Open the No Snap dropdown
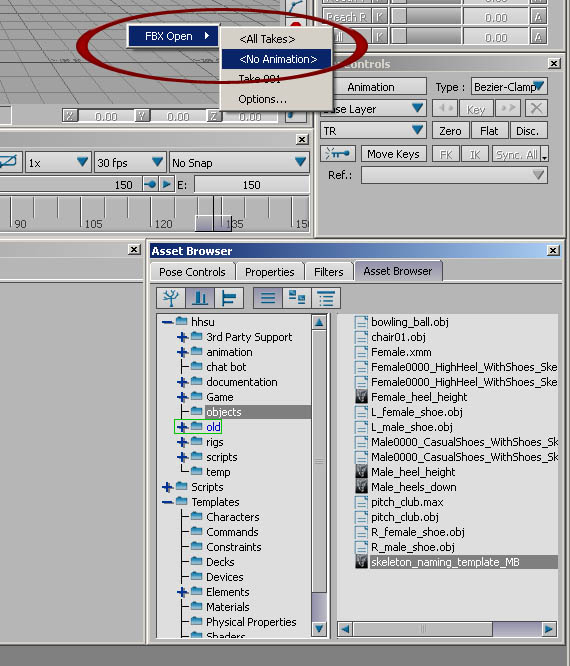570x666 pixels. tap(239, 162)
